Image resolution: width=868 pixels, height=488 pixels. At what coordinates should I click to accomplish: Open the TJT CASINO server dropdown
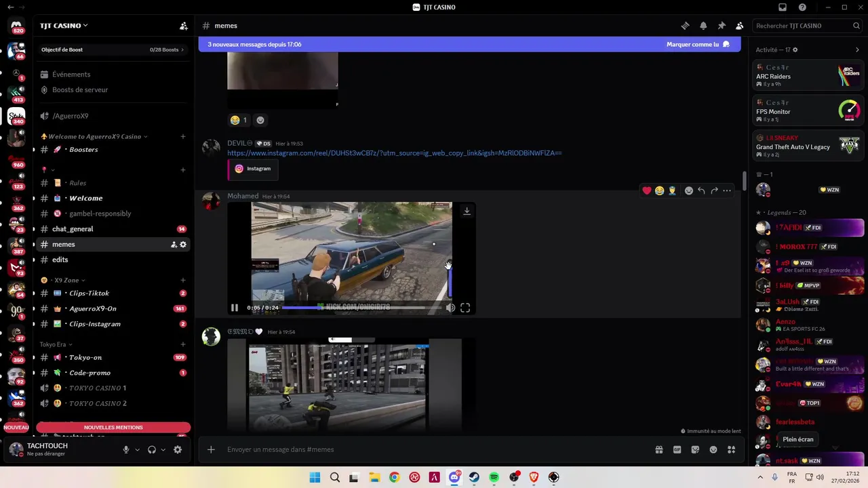click(x=64, y=26)
